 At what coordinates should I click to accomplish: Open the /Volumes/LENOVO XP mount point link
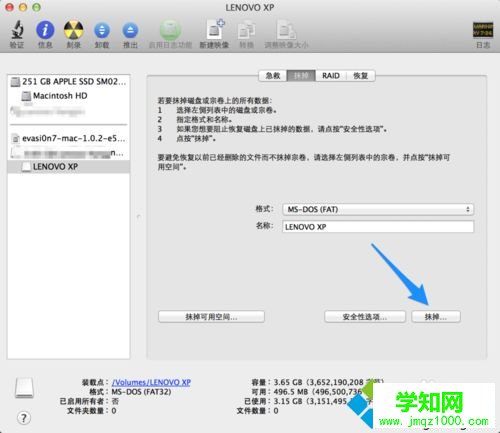click(151, 382)
